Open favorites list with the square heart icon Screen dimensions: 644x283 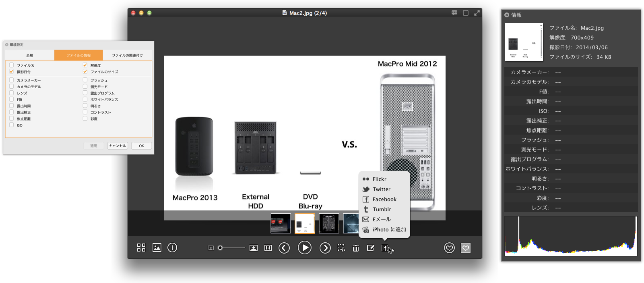point(466,248)
